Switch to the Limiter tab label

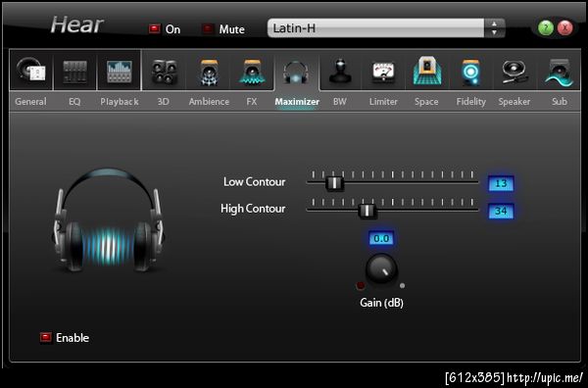[383, 102]
